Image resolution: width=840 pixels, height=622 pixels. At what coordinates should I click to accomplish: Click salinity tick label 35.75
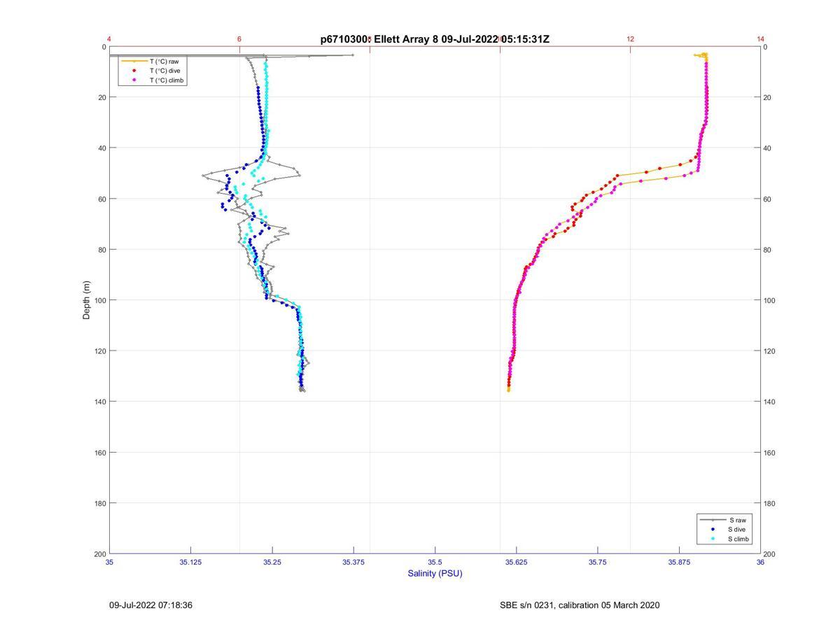coord(598,562)
